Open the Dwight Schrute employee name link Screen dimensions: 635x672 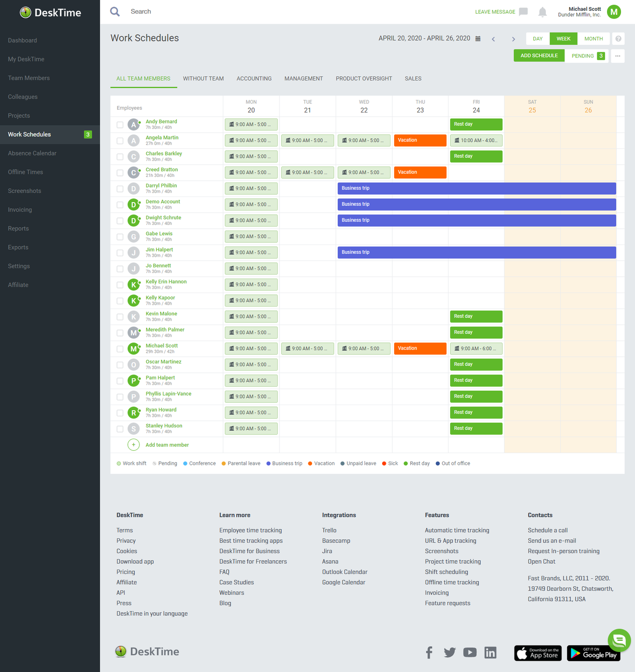[163, 218]
